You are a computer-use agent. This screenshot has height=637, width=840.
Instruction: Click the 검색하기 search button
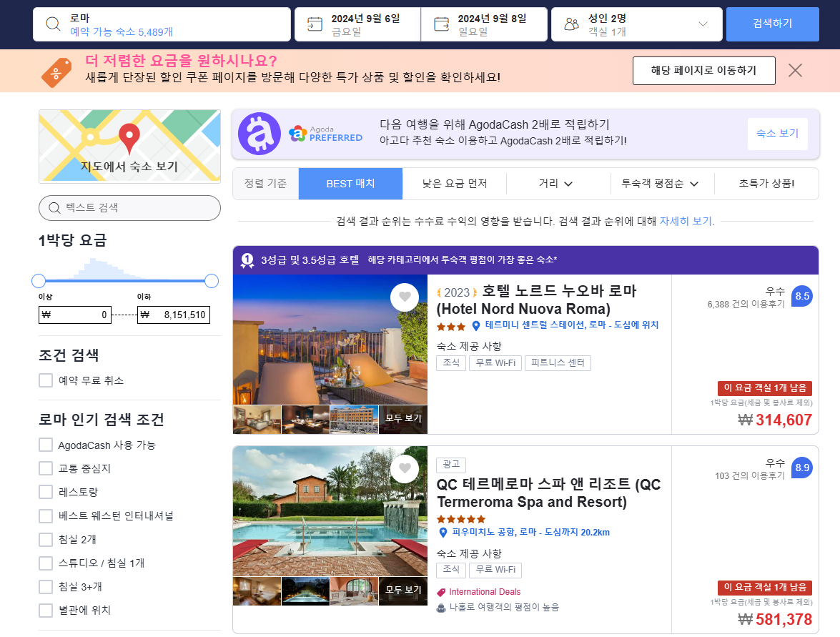[x=772, y=23]
